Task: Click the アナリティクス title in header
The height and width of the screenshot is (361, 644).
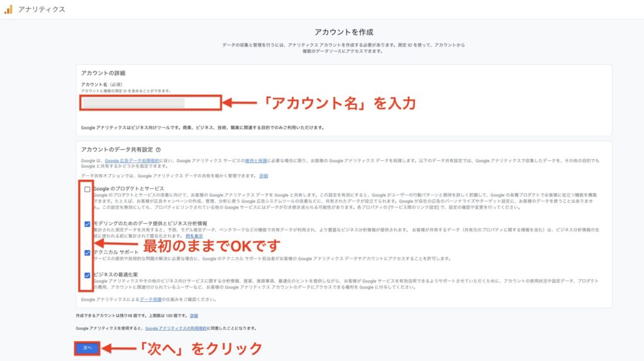Action: point(42,9)
